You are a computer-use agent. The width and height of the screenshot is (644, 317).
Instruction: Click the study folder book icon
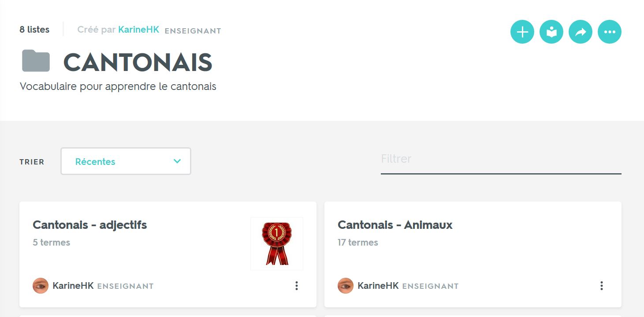(x=551, y=32)
